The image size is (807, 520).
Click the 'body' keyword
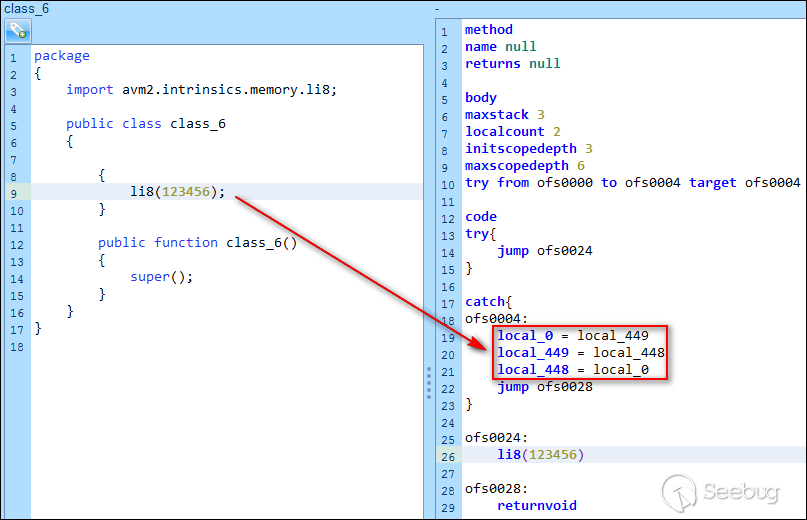pos(481,98)
